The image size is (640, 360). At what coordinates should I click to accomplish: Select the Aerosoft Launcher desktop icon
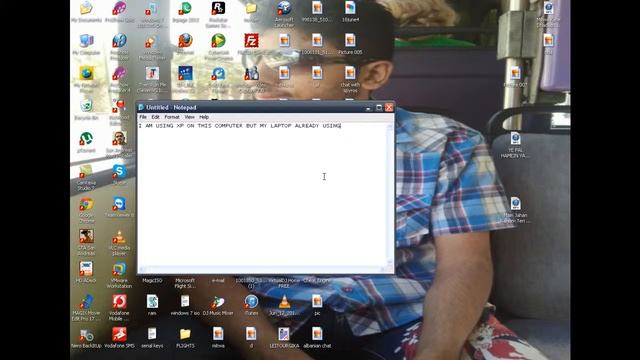pyautogui.click(x=284, y=14)
